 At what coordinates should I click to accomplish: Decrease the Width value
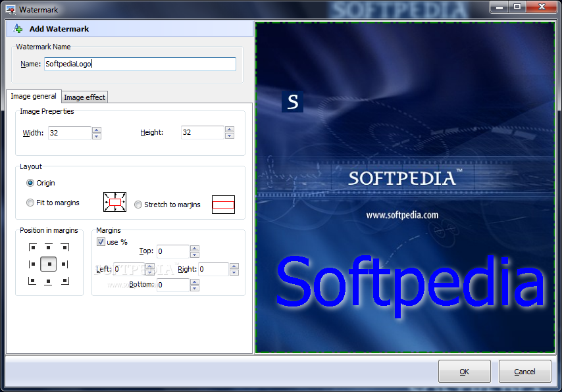click(x=97, y=136)
